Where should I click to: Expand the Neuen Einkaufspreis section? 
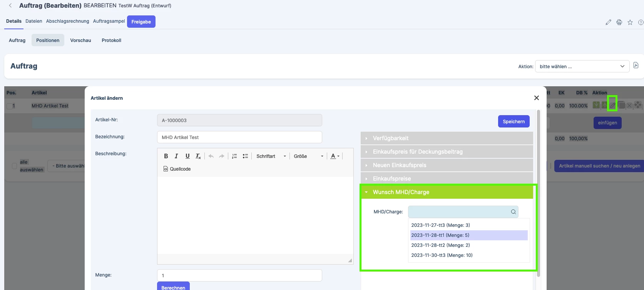click(447, 165)
